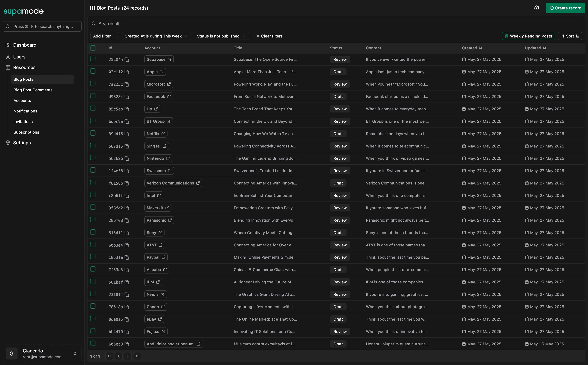Image resolution: width=588 pixels, height=365 pixels.
Task: Open Settings in the sidebar
Action: point(22,143)
